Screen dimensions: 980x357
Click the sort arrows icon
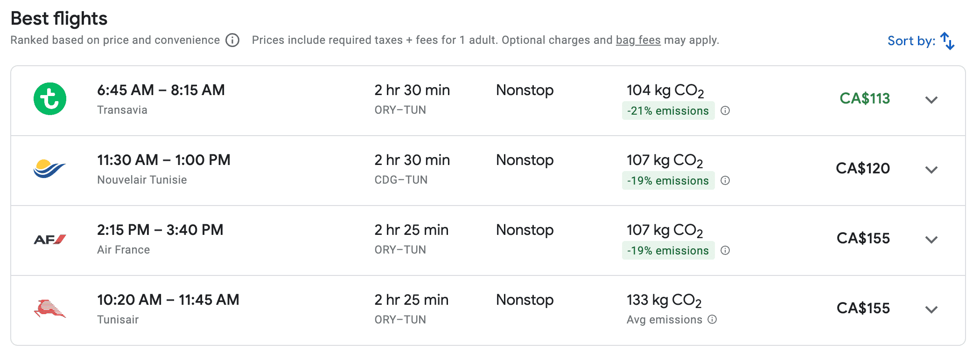(947, 41)
